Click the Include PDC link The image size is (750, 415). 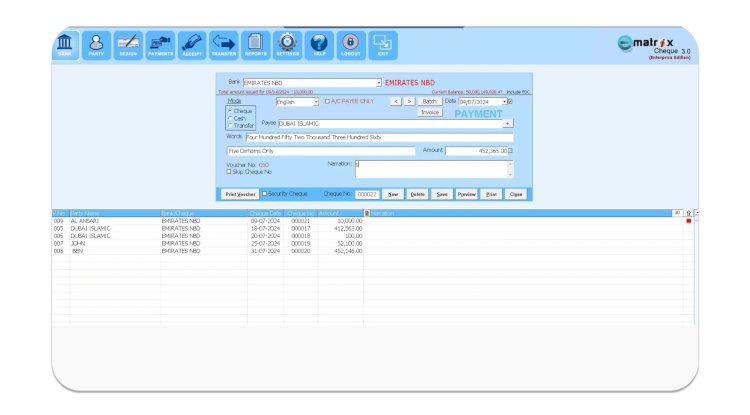click(x=518, y=92)
